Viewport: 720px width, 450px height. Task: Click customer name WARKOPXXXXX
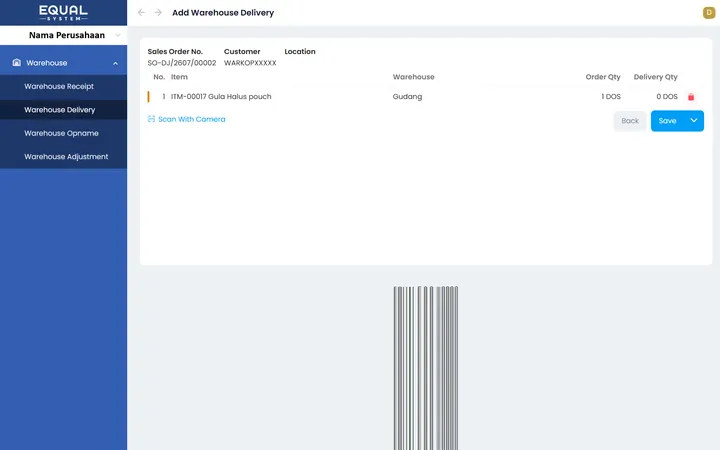250,63
